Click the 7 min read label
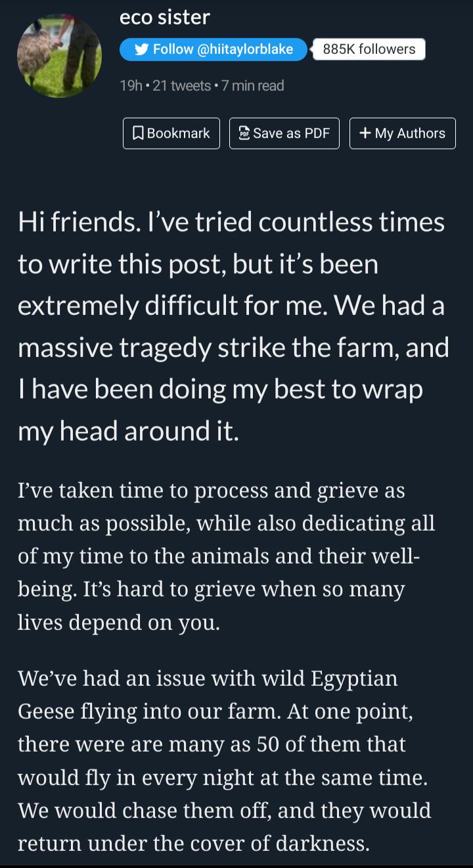The image size is (473, 868). pyautogui.click(x=253, y=85)
